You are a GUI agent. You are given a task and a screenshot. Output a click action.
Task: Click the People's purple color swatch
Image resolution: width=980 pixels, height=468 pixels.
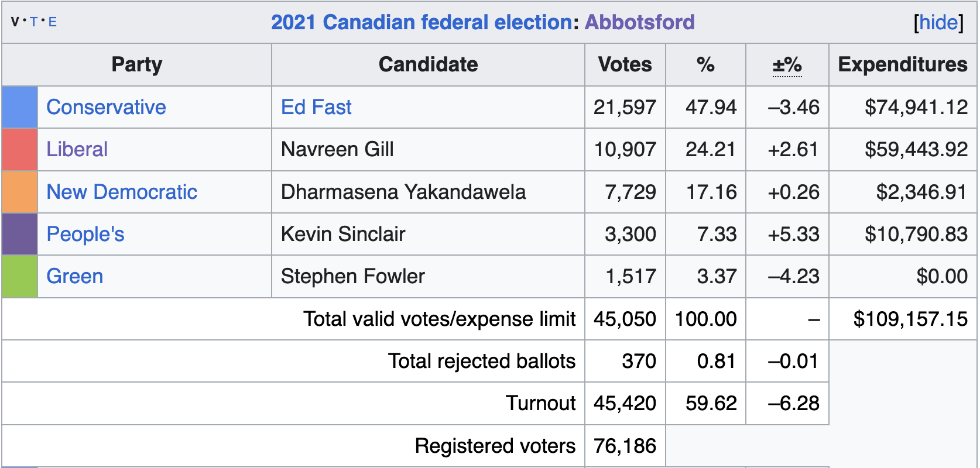[20, 234]
